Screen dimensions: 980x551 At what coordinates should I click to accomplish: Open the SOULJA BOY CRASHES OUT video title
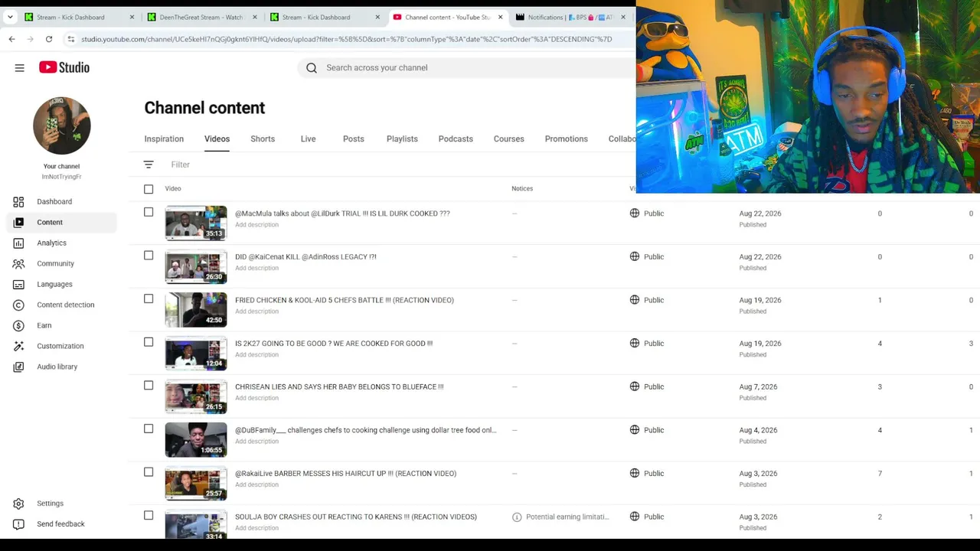(x=356, y=517)
